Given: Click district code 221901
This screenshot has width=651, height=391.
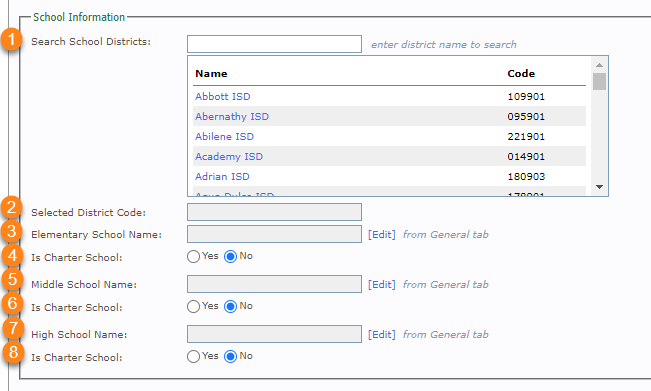Looking at the screenshot, I should (526, 137).
